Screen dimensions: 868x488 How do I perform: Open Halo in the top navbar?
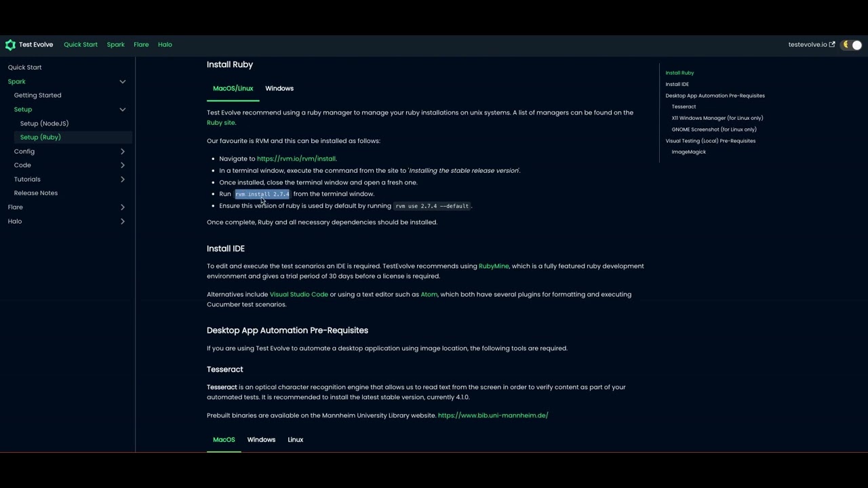point(165,45)
